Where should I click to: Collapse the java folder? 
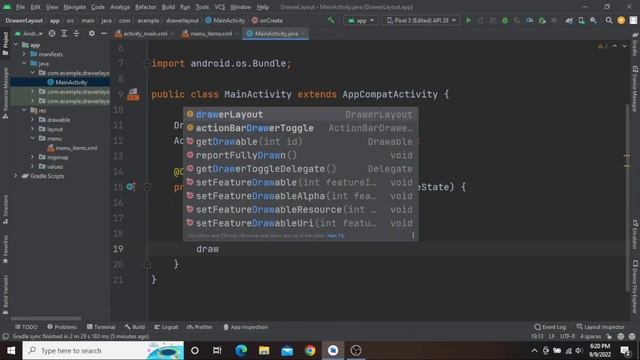click(x=24, y=63)
